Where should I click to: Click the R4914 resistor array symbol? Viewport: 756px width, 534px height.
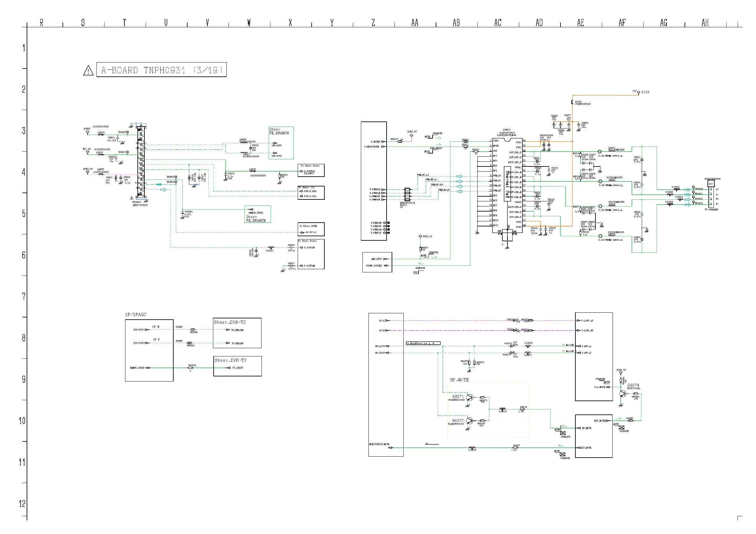coord(407,194)
